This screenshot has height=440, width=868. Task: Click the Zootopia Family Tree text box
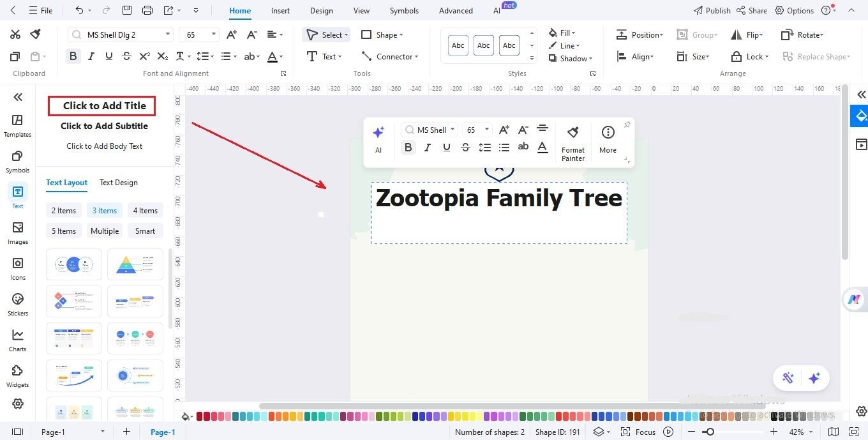(x=499, y=213)
